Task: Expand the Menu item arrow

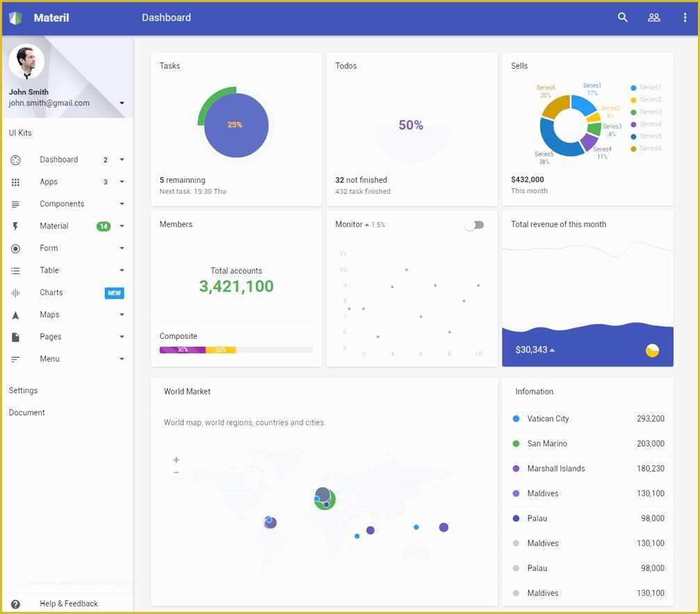Action: click(x=122, y=359)
